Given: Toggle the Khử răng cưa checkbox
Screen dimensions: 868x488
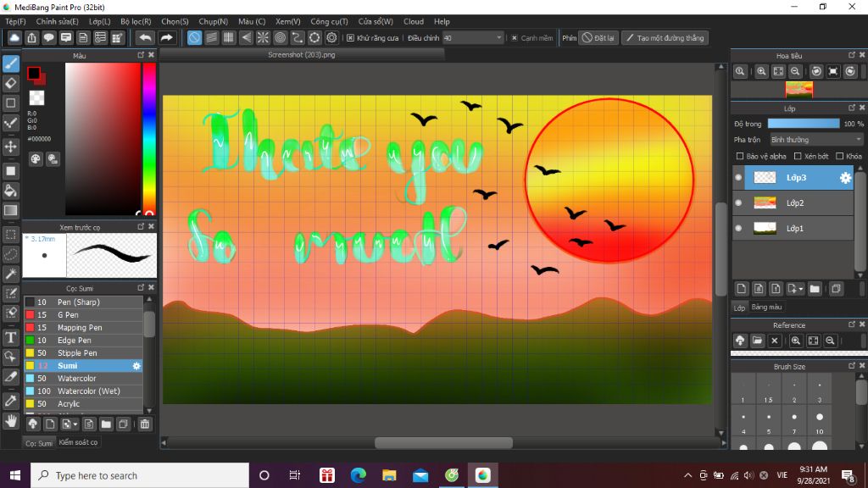Looking at the screenshot, I should click(x=350, y=37).
